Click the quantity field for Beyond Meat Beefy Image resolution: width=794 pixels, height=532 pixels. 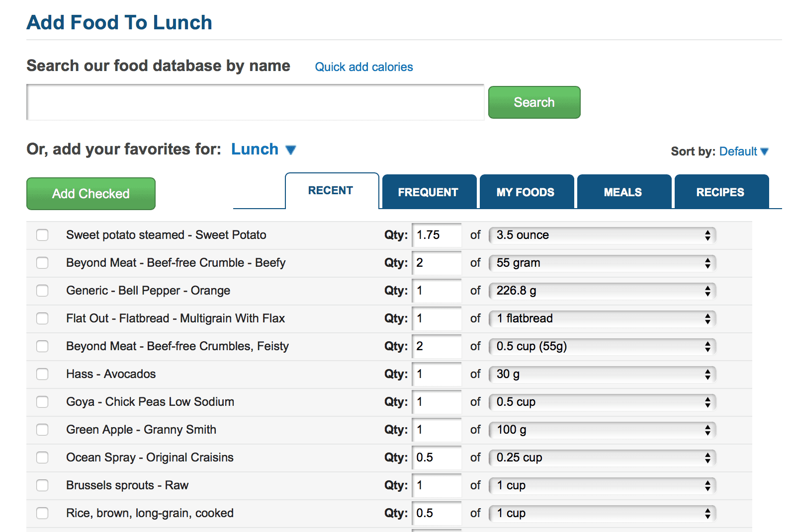437,263
